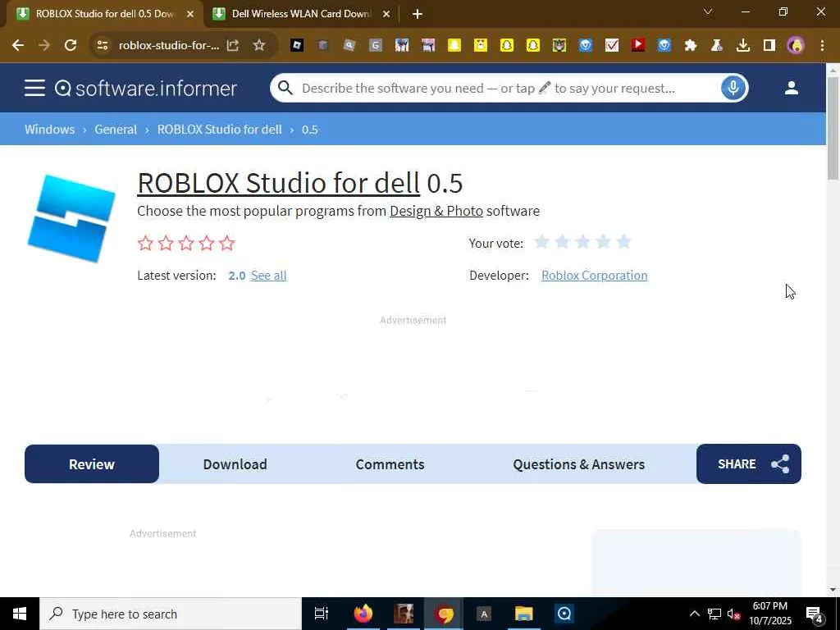Toggle the browser side panel icon
840x630 pixels.
769,46
